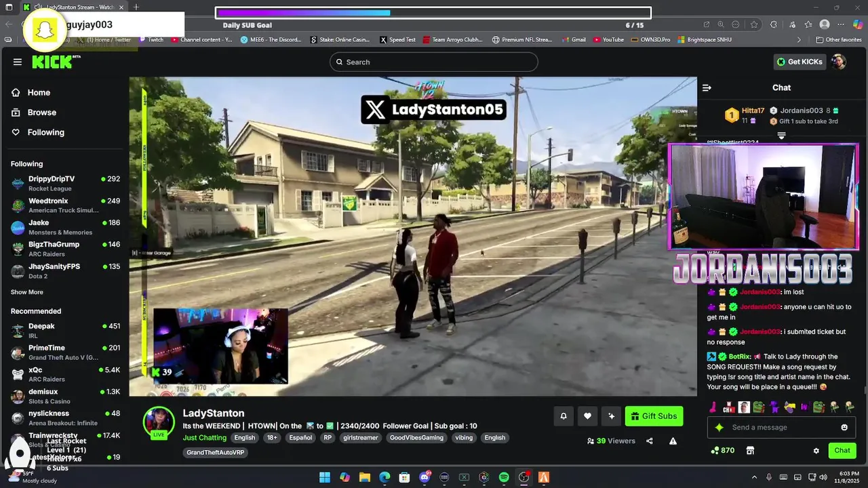The width and height of the screenshot is (868, 488).
Task: Open nyslickness recommended channel
Action: 65,418
